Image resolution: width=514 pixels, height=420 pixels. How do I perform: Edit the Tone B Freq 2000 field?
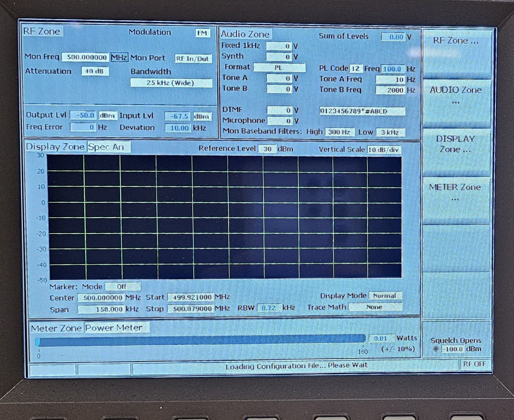390,90
